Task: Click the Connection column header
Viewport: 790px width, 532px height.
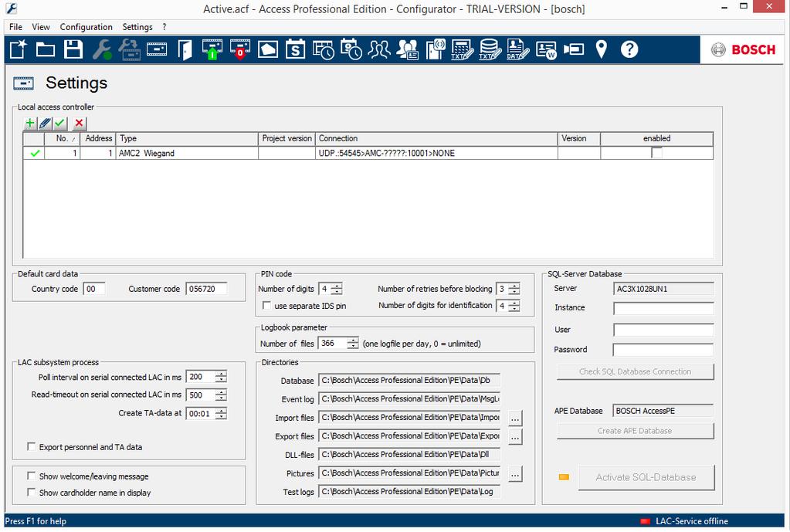Action: coord(436,138)
